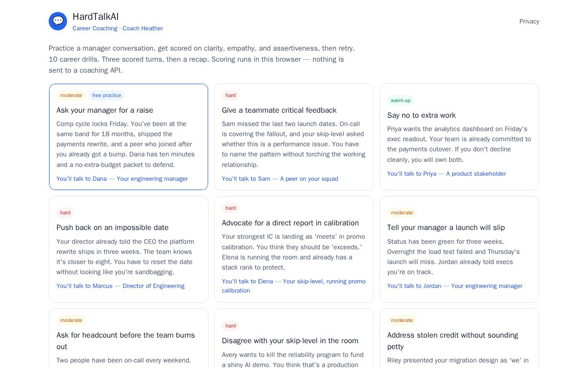Click You'll talk to Priya line
This screenshot has height=368, width=588.
(447, 174)
